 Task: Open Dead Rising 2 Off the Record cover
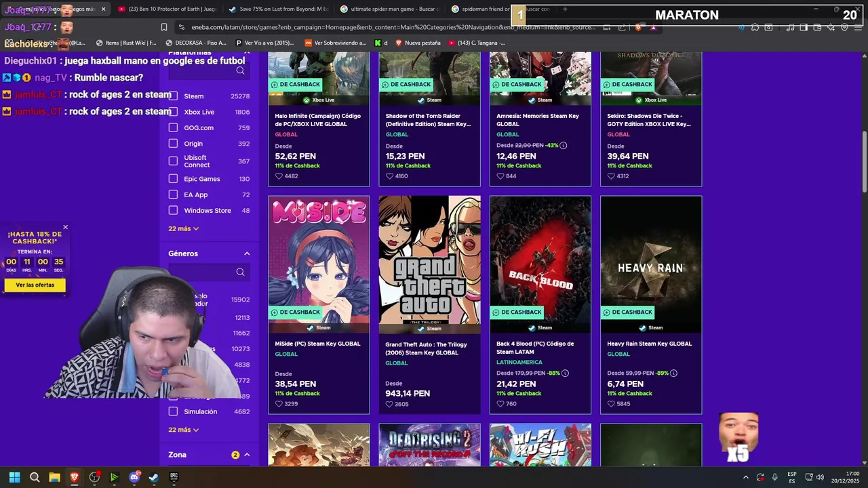(429, 445)
